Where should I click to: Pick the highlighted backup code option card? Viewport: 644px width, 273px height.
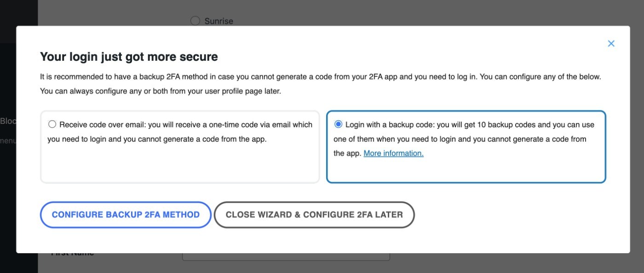click(466, 147)
